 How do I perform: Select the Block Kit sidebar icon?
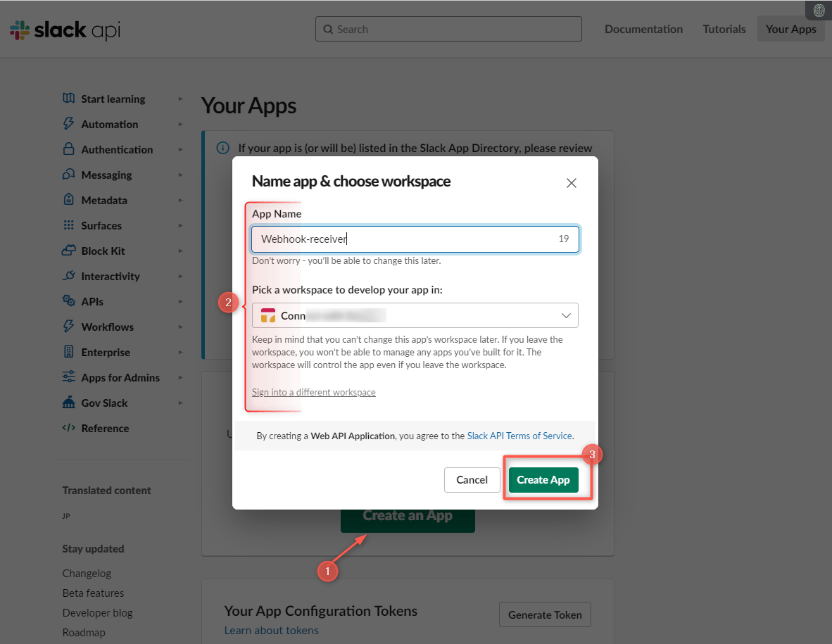click(x=68, y=251)
